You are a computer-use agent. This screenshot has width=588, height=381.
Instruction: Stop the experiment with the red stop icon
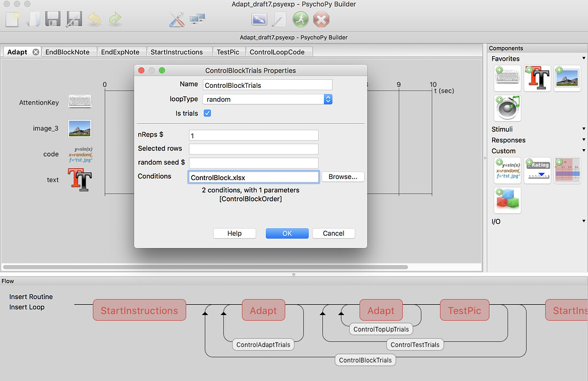tap(321, 20)
